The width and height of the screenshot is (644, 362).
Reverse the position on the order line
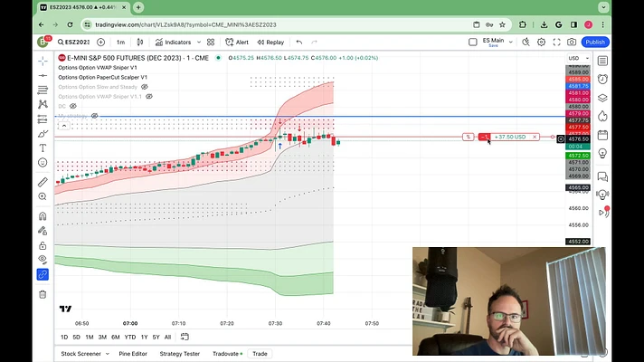coord(468,137)
